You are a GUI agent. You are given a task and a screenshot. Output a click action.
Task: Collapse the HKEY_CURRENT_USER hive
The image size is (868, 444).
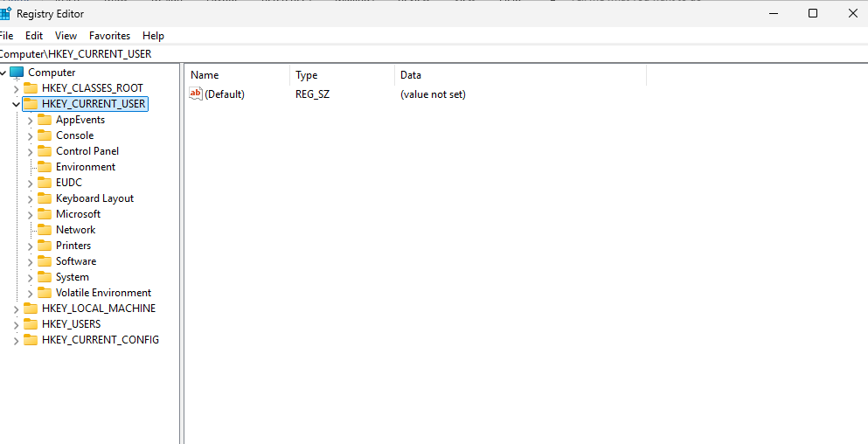tap(16, 104)
